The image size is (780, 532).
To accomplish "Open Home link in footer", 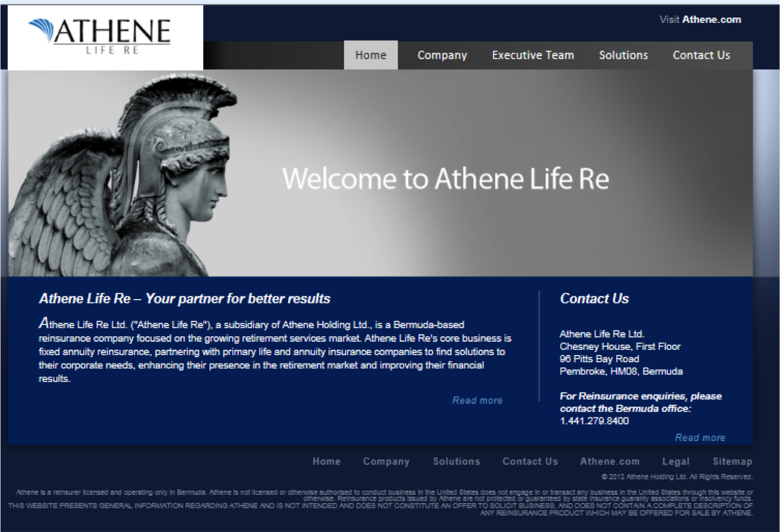I will coord(326,461).
